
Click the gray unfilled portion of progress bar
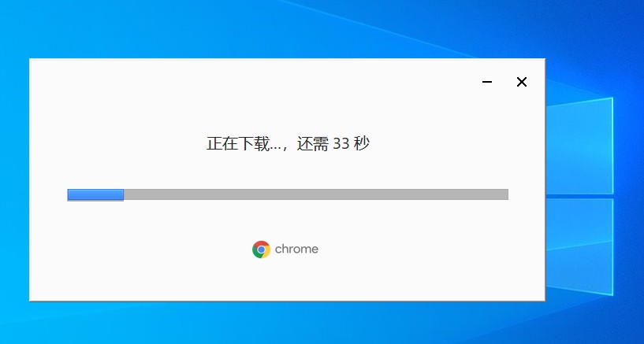tap(316, 194)
